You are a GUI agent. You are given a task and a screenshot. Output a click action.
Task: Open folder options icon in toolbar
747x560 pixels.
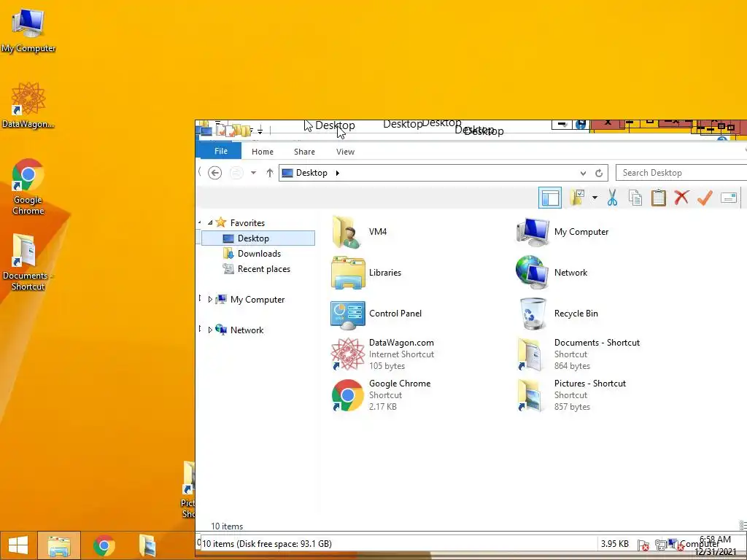(578, 197)
